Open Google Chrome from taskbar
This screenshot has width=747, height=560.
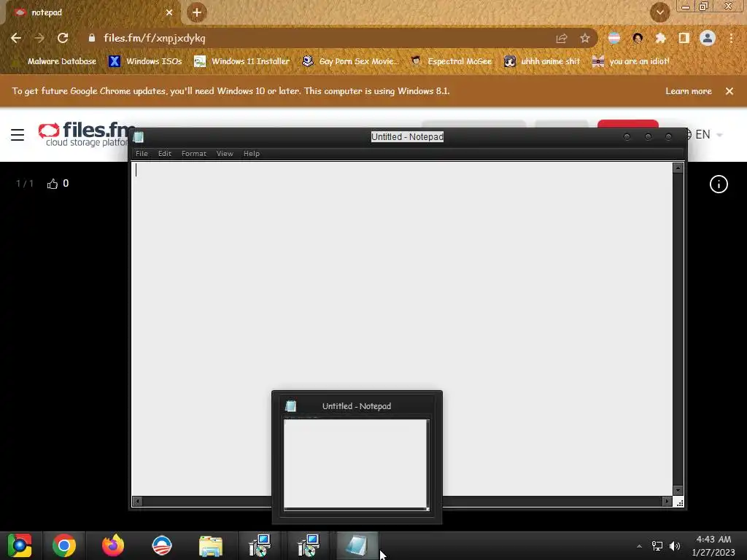pos(64,545)
